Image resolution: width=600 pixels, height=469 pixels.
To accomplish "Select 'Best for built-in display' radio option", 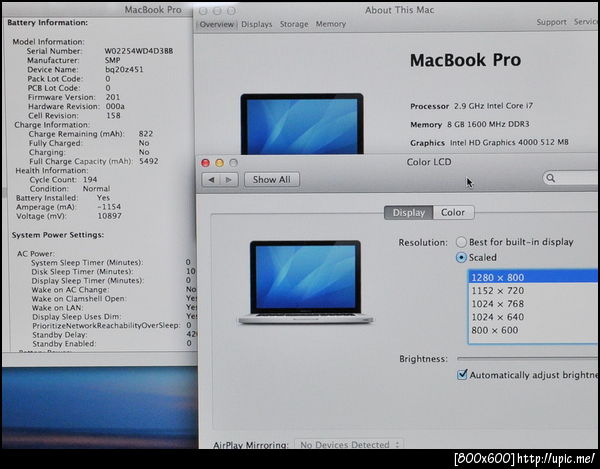I will (x=461, y=242).
